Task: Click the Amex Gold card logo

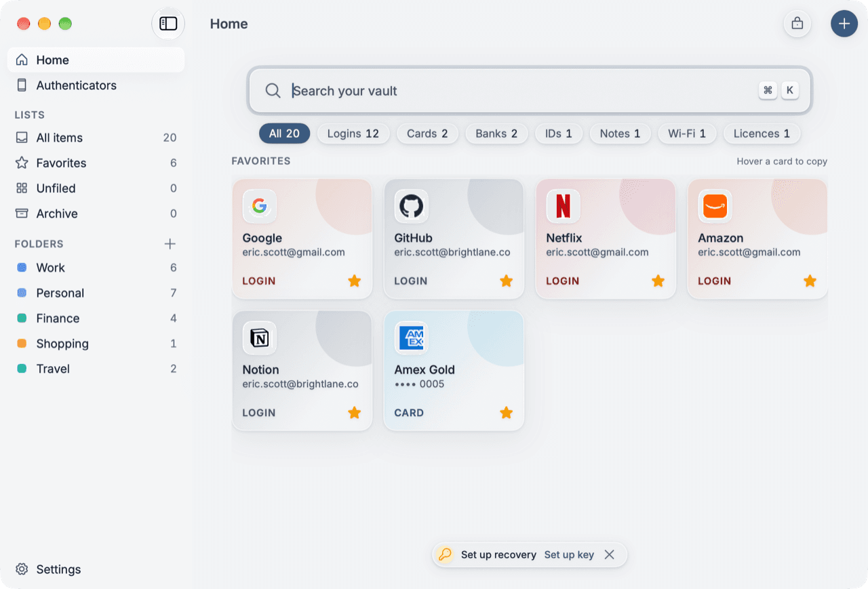Action: [x=411, y=338]
